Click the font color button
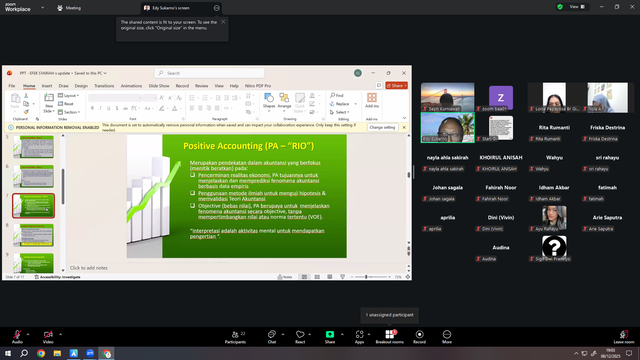This screenshot has width=640, height=360. 175,108
